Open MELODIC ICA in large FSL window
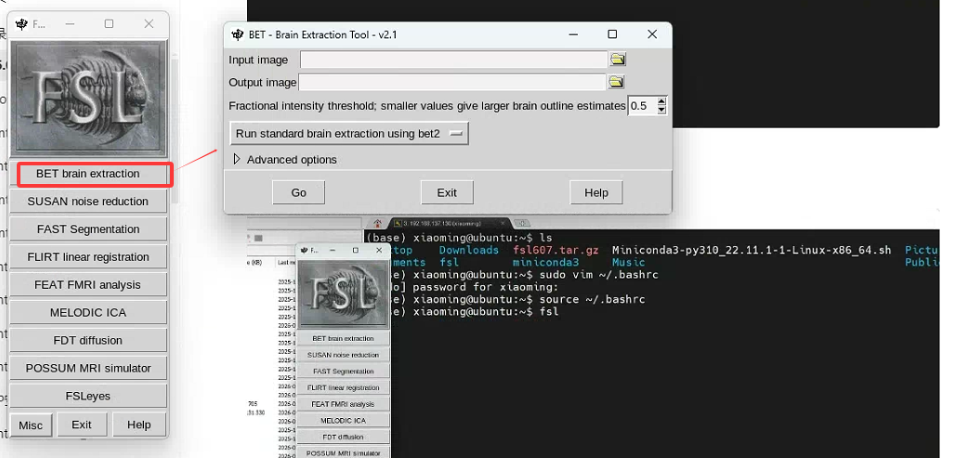980x458 pixels. pyautogui.click(x=88, y=312)
